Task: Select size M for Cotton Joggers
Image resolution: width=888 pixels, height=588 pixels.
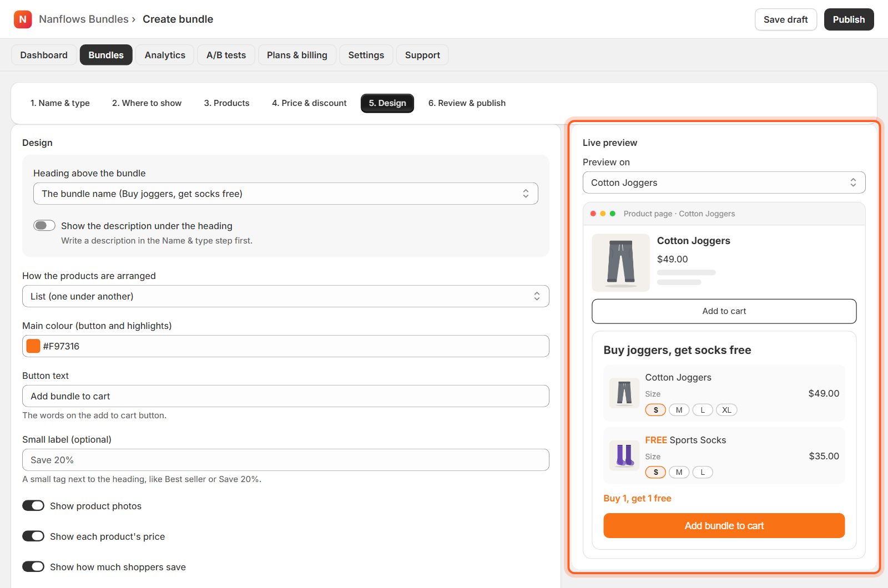Action: tap(679, 410)
